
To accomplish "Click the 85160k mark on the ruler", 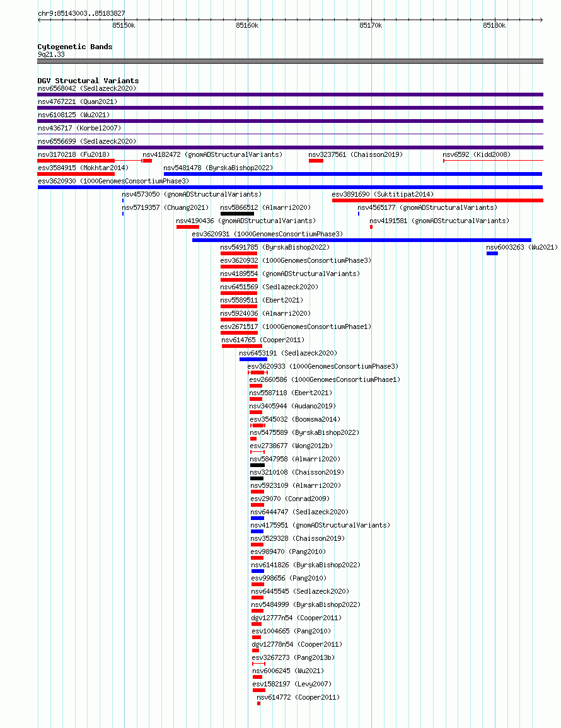I will click(x=247, y=26).
